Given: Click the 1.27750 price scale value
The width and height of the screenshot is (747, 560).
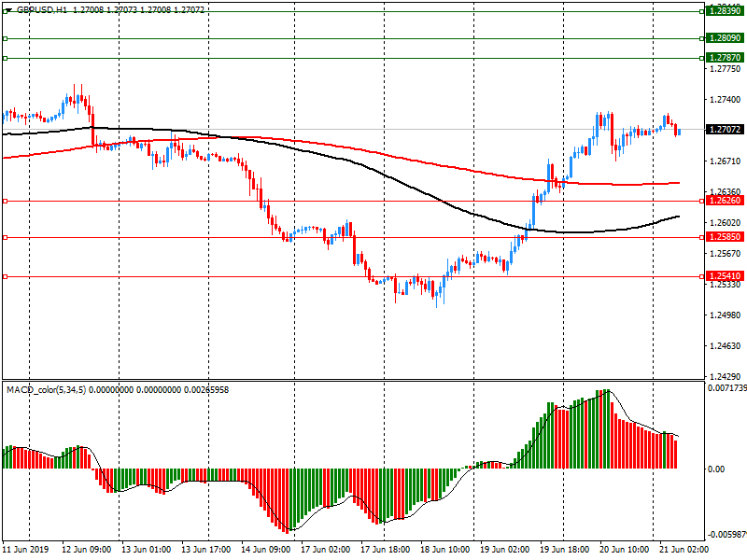Looking at the screenshot, I should (x=726, y=69).
